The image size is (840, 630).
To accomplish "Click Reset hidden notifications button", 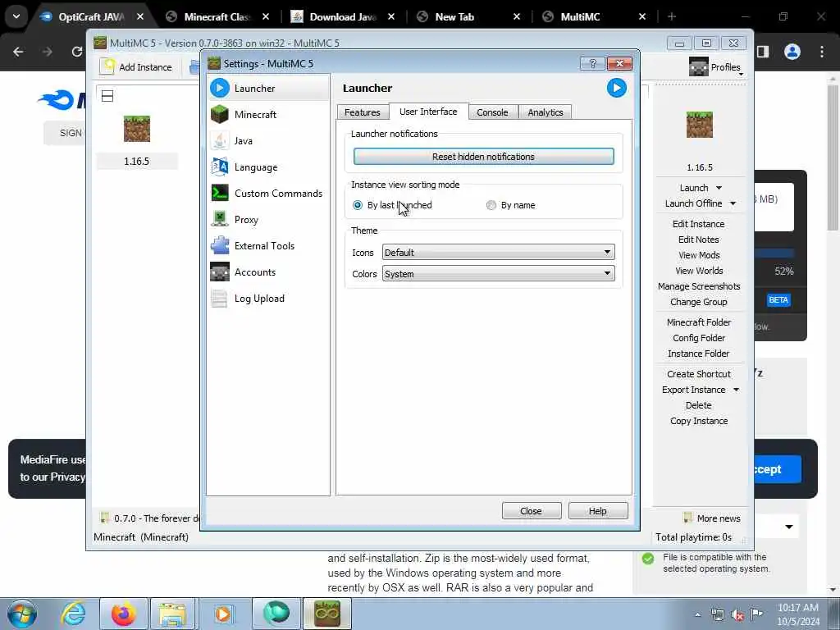I will coord(483,157).
